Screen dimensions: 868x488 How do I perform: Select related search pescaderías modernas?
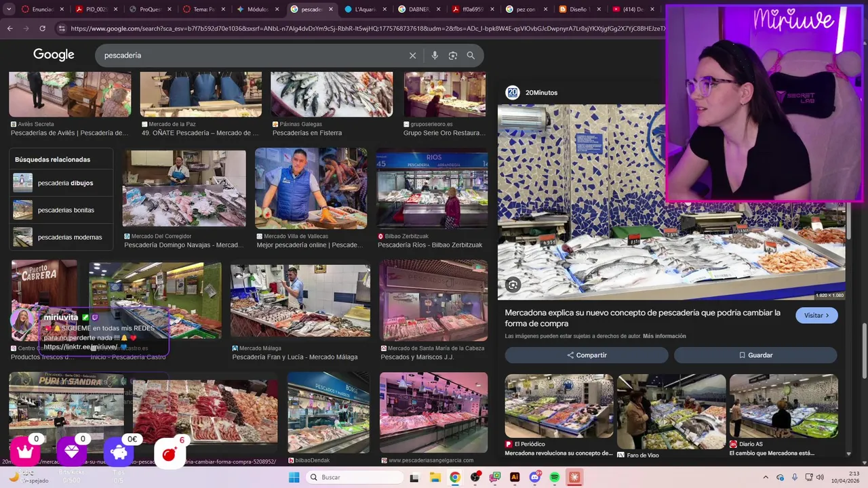61,237
